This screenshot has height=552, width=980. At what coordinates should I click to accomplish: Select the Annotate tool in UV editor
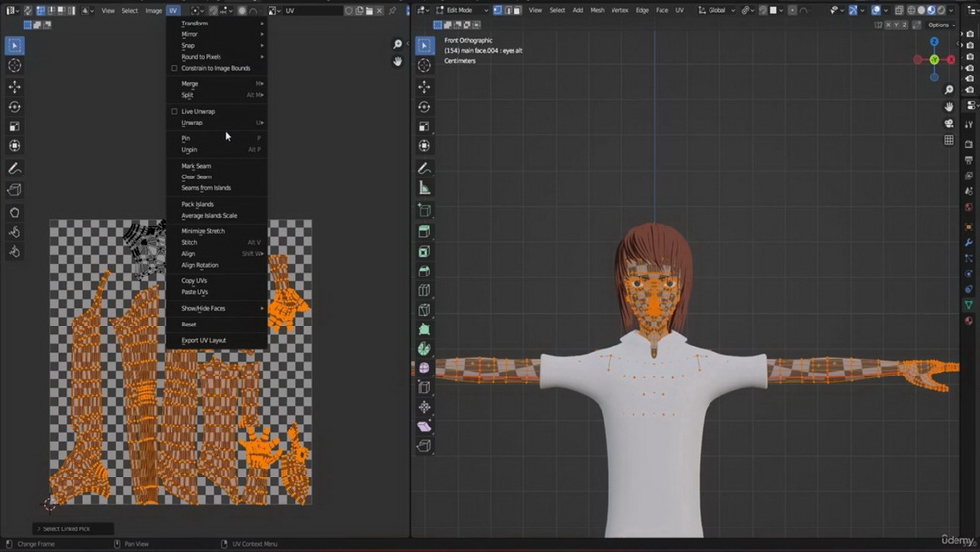(15, 168)
